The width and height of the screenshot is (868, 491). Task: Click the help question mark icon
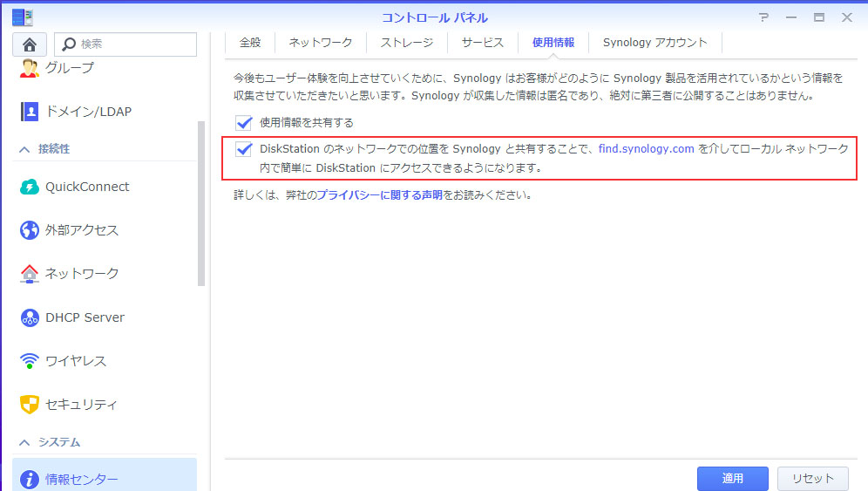tap(764, 17)
